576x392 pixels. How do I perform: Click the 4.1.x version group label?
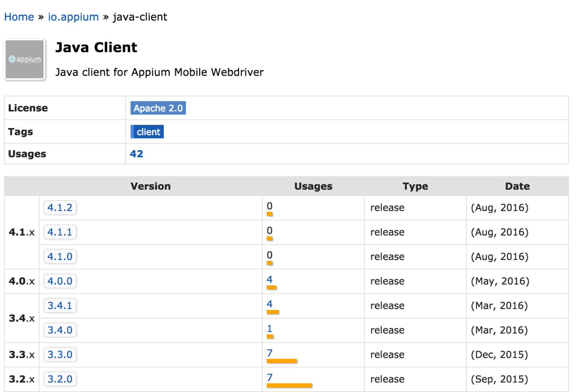click(x=21, y=232)
